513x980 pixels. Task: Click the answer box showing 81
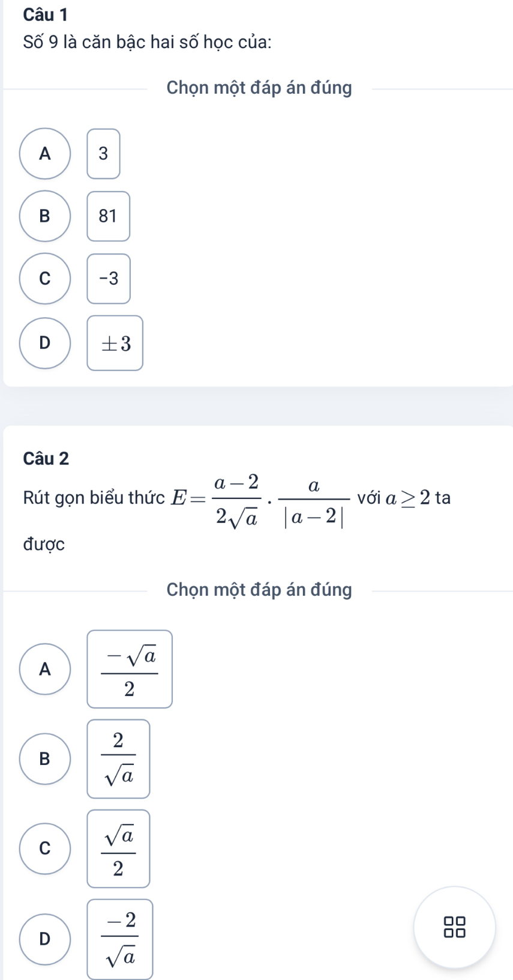108,216
